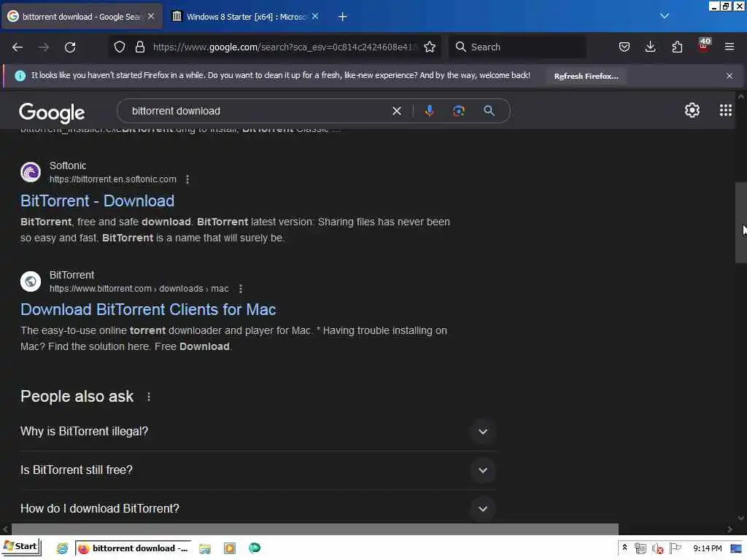747x560 pixels.
Task: Click into the Google bittorrent download query box
Action: [258, 111]
